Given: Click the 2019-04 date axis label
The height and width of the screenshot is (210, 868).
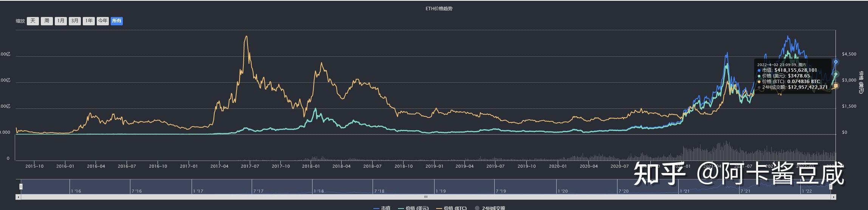Looking at the screenshot, I should click(x=464, y=166).
